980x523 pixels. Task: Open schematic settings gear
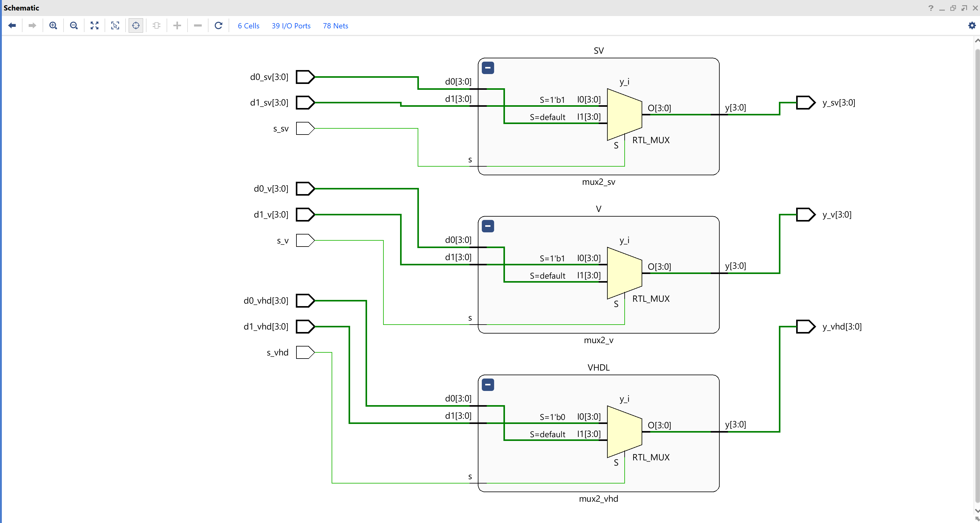click(x=972, y=26)
